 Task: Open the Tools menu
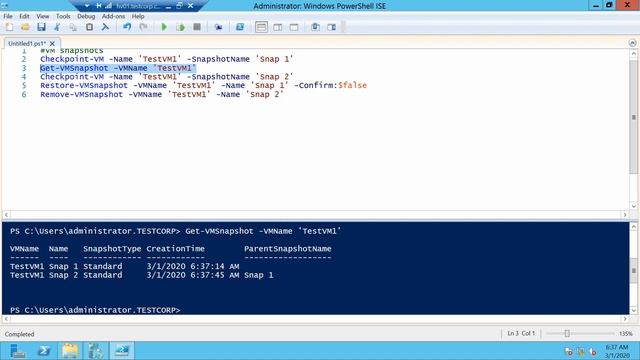[x=63, y=16]
